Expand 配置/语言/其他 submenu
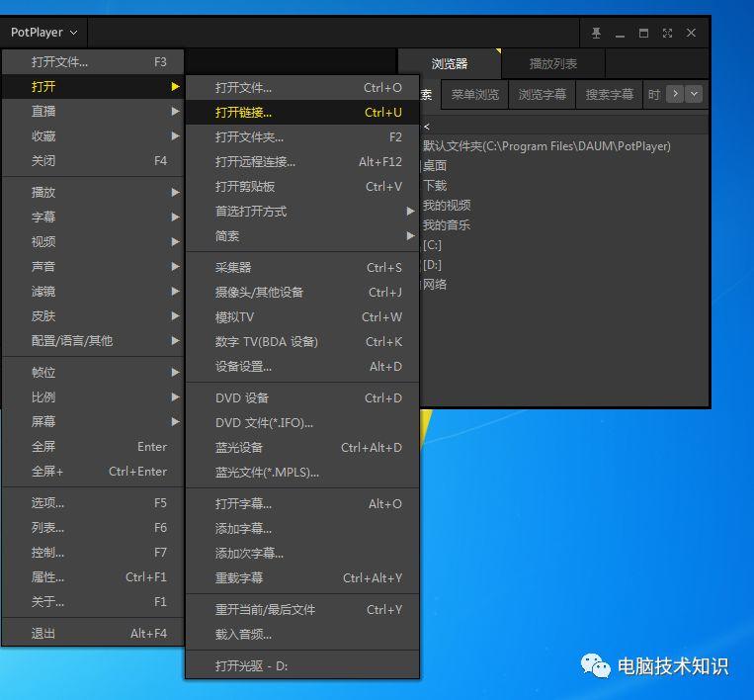Viewport: 754px width, 700px height. point(93,341)
